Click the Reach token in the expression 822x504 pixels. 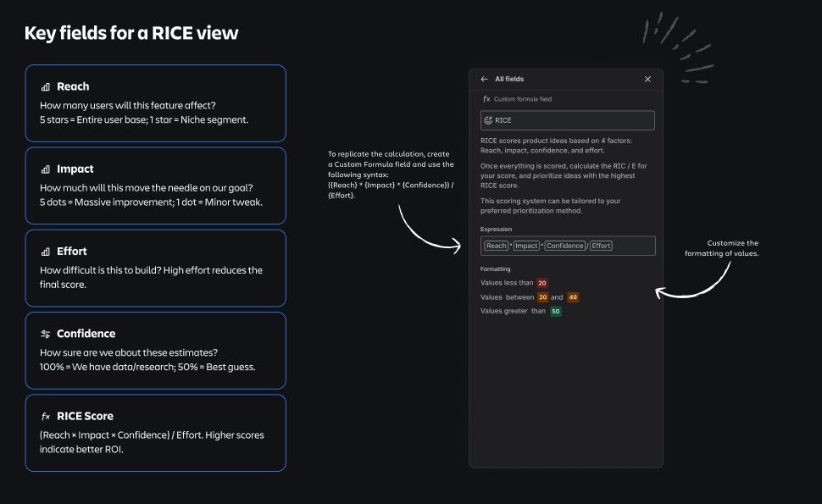(x=496, y=246)
